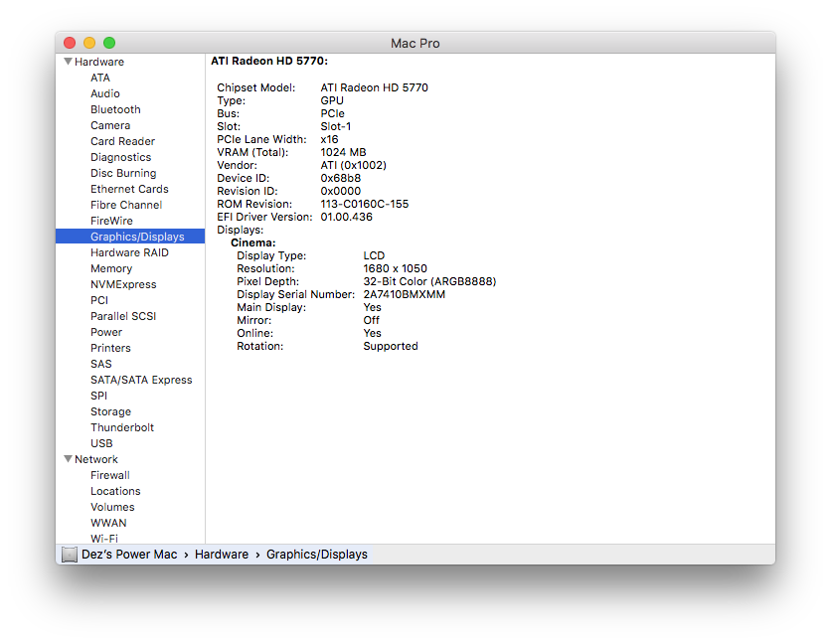Open SPI in the sidebar
The height and width of the screenshot is (644, 831).
pos(98,396)
